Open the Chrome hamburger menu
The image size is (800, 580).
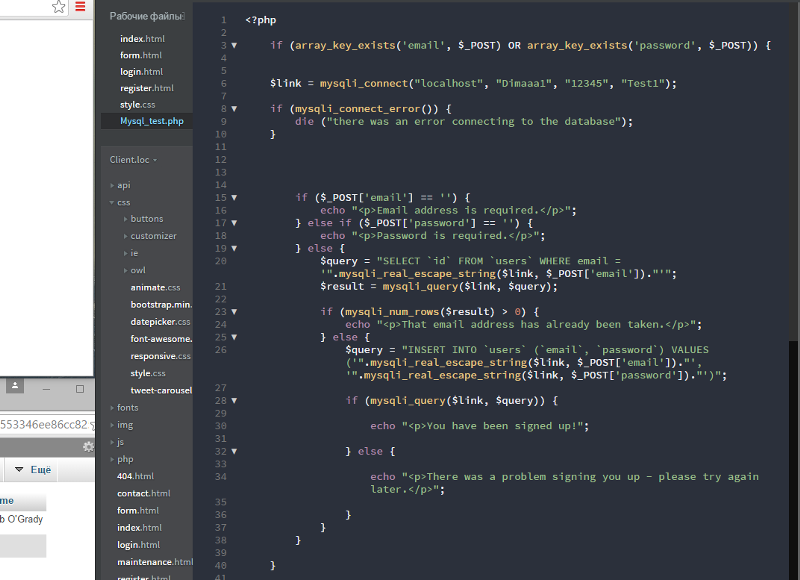point(81,8)
